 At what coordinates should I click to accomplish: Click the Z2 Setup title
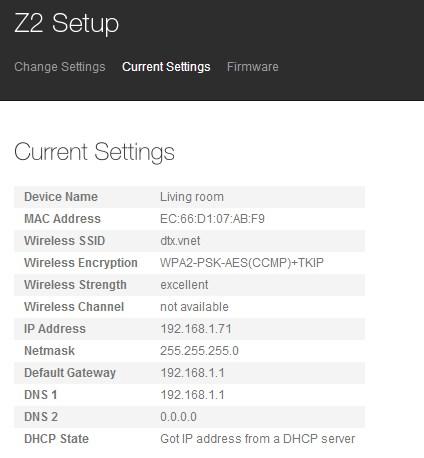click(67, 23)
